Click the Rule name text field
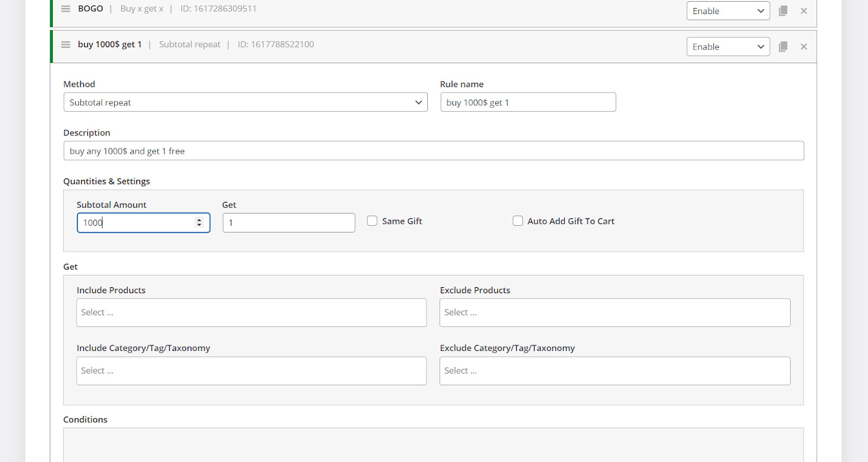This screenshot has width=868, height=462. pos(527,102)
